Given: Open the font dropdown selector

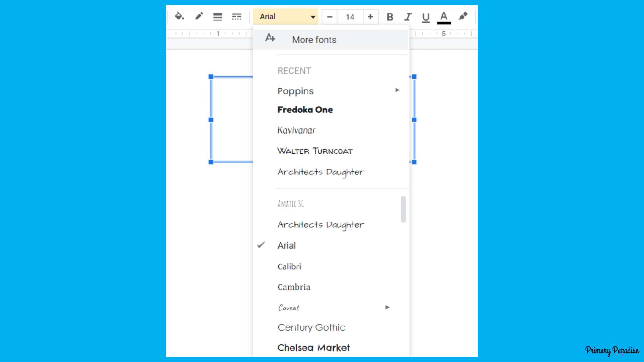Looking at the screenshot, I should point(286,16).
